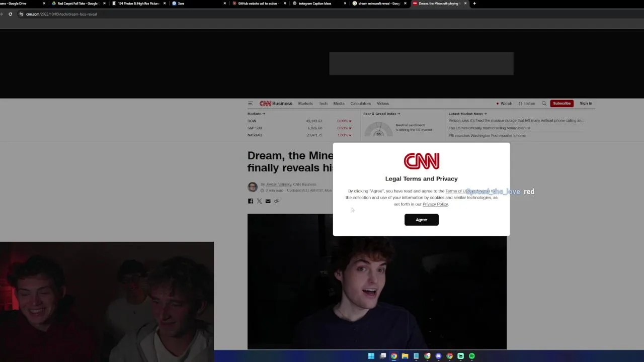Open the Windows Start menu
Image resolution: width=644 pixels, height=362 pixels.
371,356
